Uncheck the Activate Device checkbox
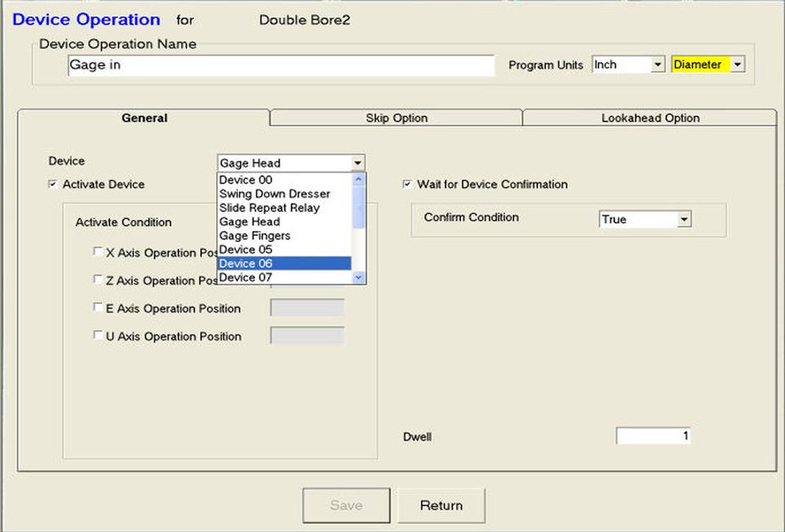 [x=54, y=185]
